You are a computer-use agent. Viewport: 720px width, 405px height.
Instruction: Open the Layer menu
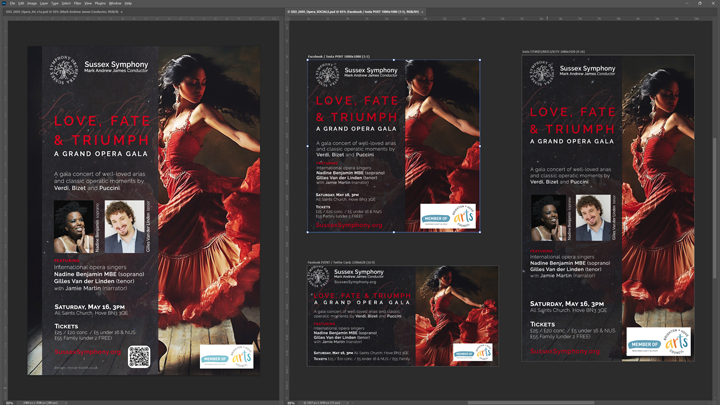click(44, 3)
